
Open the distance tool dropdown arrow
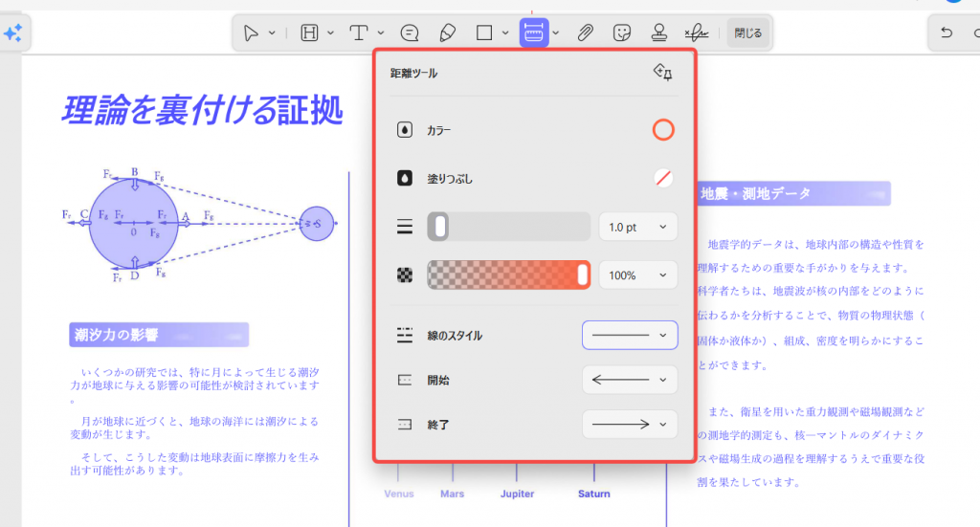556,33
